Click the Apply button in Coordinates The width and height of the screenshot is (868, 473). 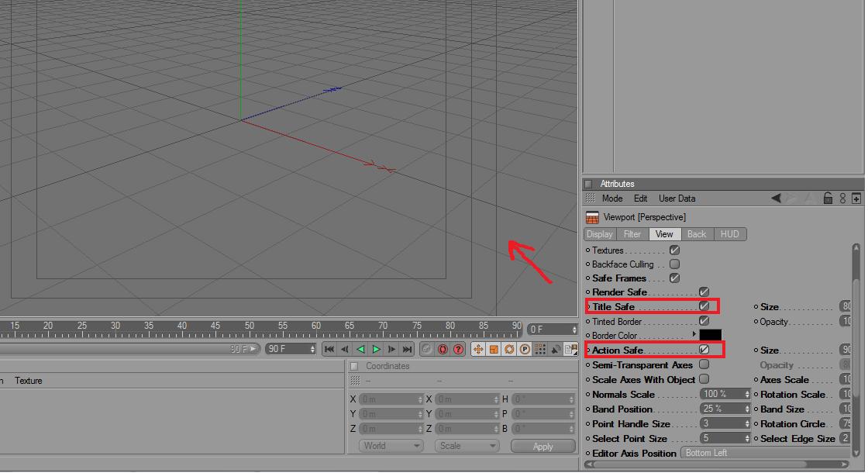point(542,447)
